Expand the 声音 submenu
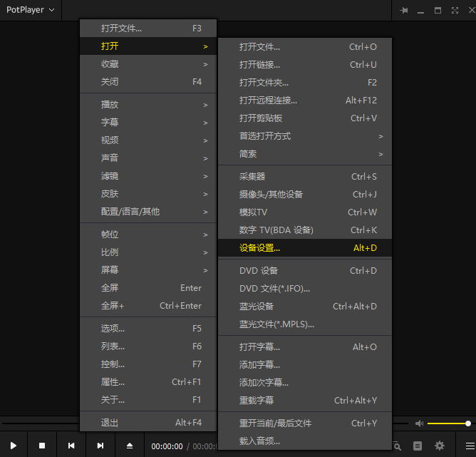The width and height of the screenshot is (476, 457). tap(148, 158)
